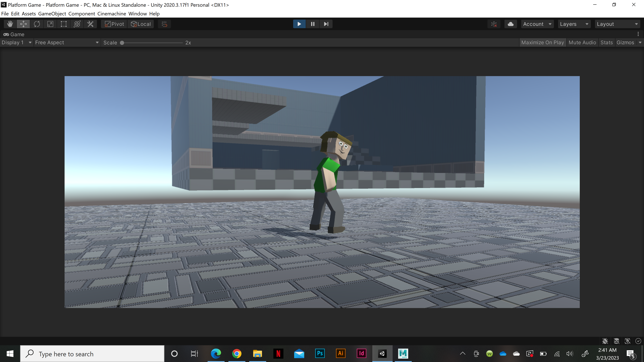Toggle the Stats overlay
This screenshot has width=644, height=362.
pos(606,42)
